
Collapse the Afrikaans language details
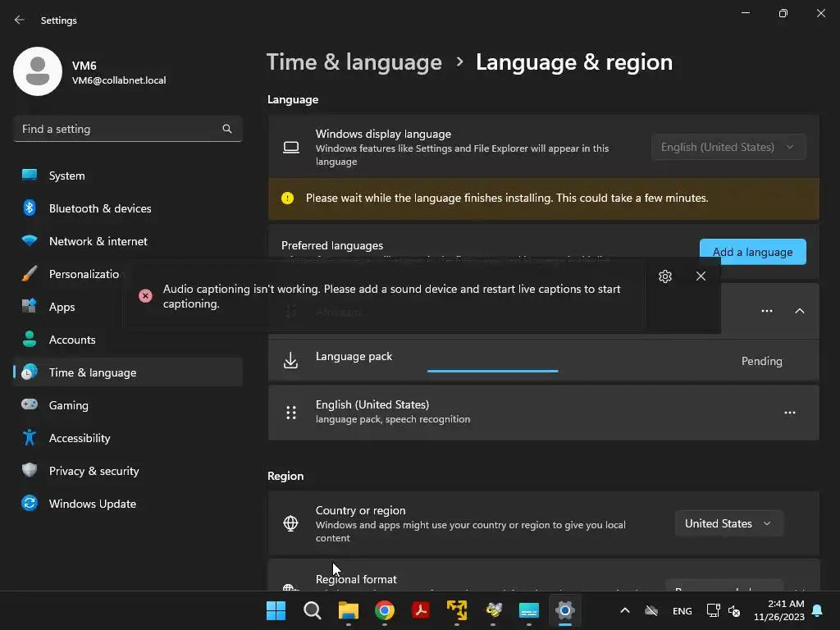[x=799, y=311]
